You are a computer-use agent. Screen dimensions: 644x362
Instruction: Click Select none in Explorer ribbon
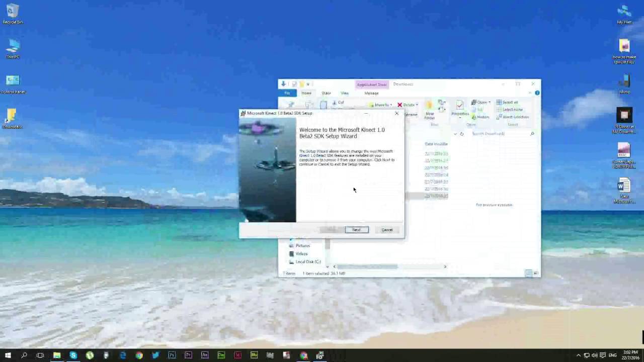point(510,109)
